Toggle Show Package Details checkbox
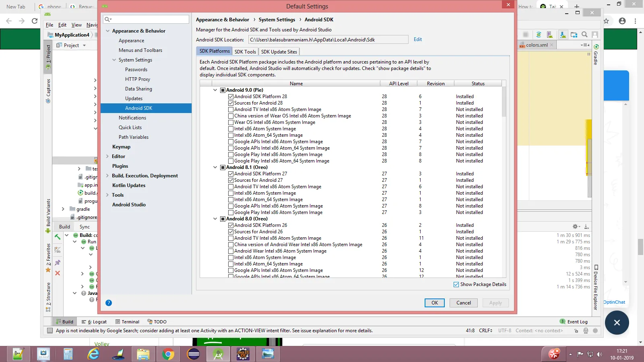Image resolution: width=644 pixels, height=362 pixels. (456, 284)
